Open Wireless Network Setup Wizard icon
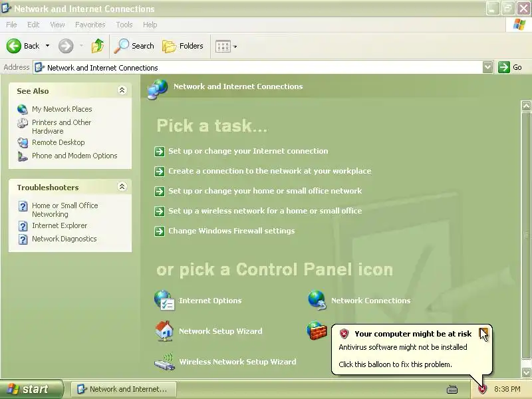 point(164,362)
